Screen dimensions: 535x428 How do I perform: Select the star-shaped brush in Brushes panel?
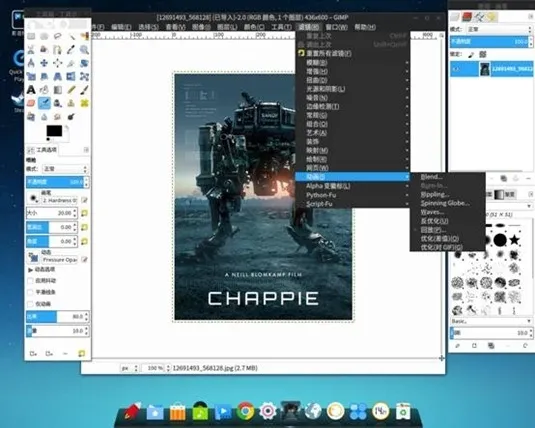pos(514,240)
